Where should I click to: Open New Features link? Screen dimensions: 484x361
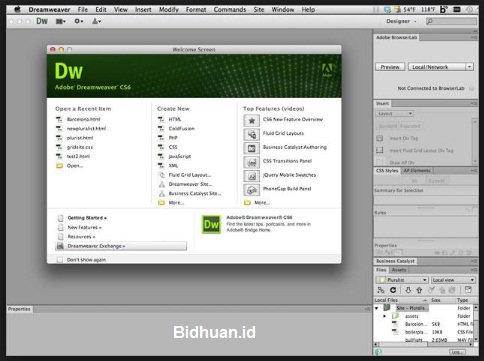pos(84,227)
